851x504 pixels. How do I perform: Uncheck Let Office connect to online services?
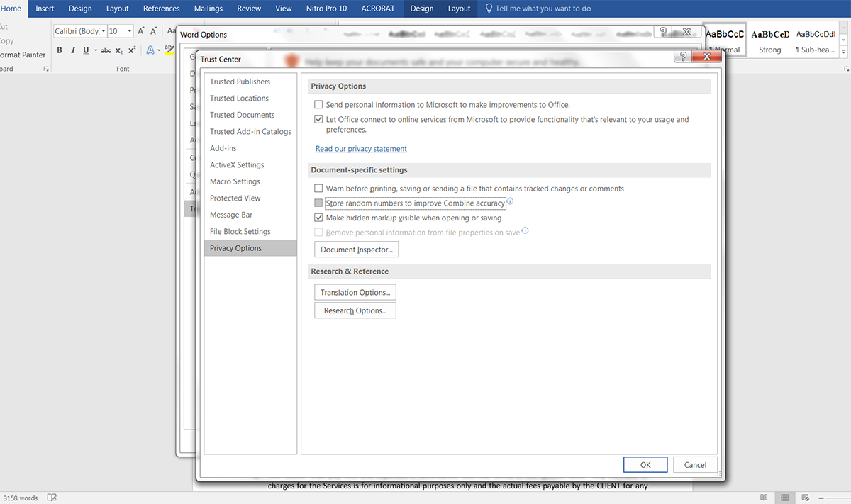tap(318, 120)
